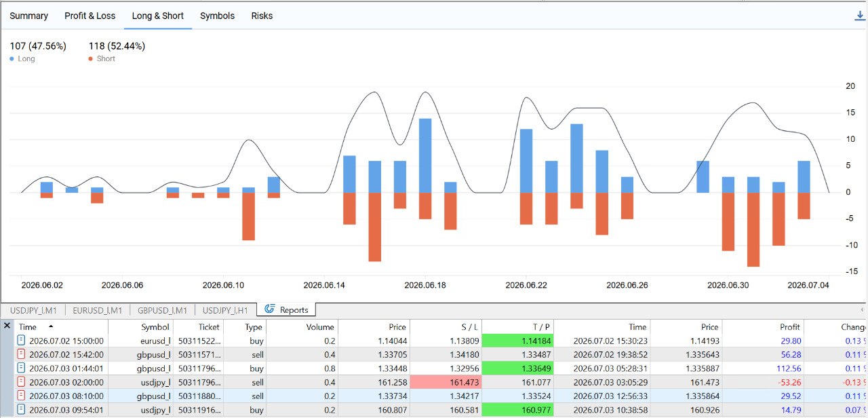Click the Reports tab globe icon
Viewport: 868px width, 418px height.
pos(270,309)
